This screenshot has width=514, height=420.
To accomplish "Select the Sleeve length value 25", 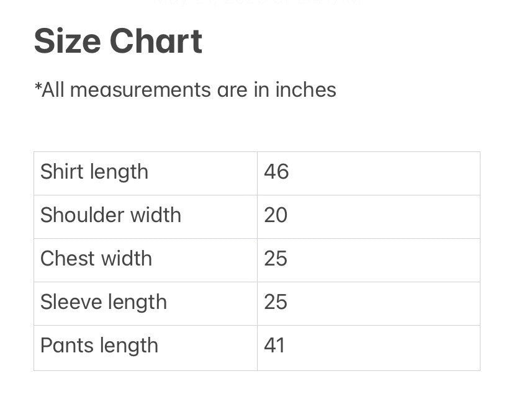I will pyautogui.click(x=276, y=302).
